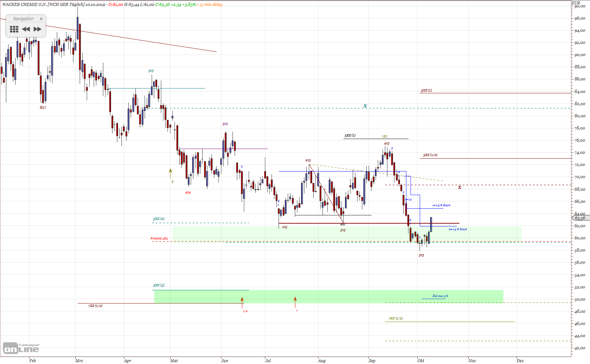
Task: Open the chart grid overview in Navigation
Action: click(14, 29)
